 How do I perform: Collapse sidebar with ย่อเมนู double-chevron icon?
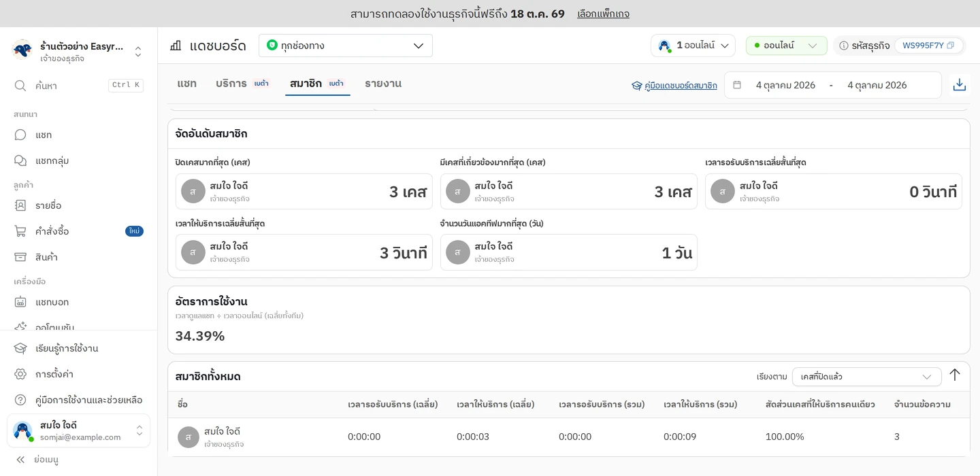20,460
